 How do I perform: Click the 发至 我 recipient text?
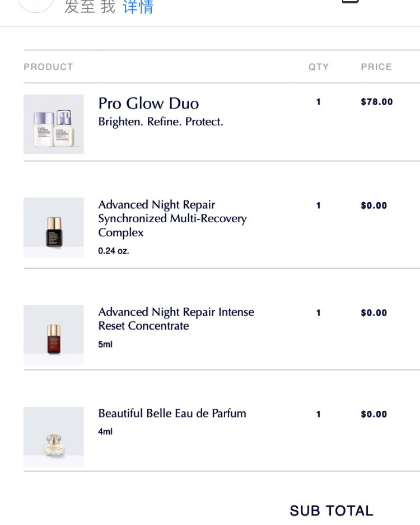click(x=90, y=7)
